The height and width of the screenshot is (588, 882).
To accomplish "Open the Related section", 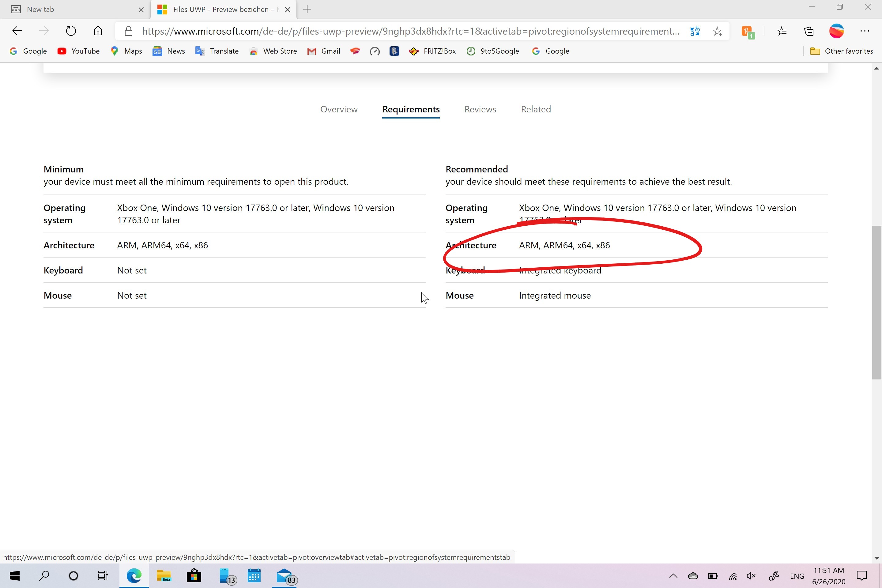I will click(x=536, y=109).
